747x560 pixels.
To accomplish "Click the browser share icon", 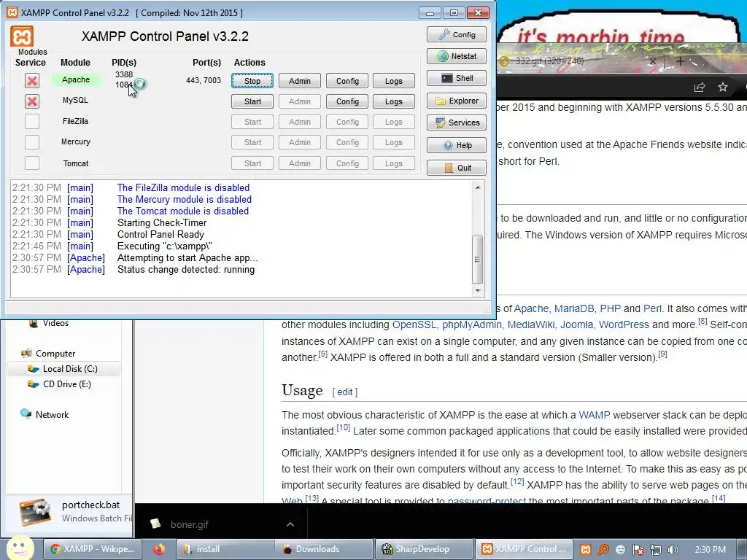I will [x=700, y=87].
